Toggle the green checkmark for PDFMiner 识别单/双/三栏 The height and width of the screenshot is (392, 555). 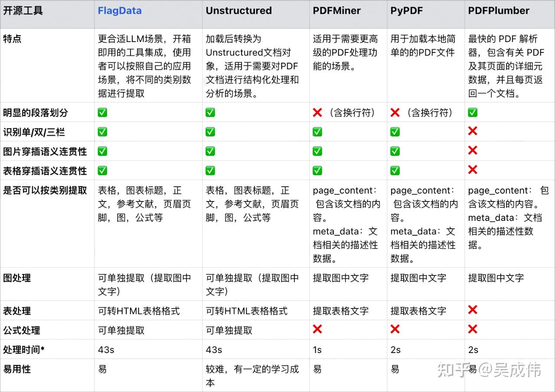[317, 131]
